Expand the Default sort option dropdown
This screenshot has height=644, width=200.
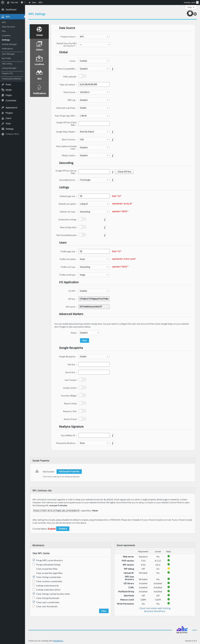point(94,204)
